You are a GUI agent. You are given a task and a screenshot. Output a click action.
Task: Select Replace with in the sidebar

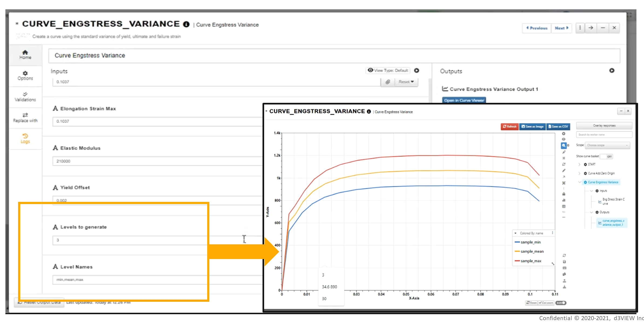(x=25, y=118)
